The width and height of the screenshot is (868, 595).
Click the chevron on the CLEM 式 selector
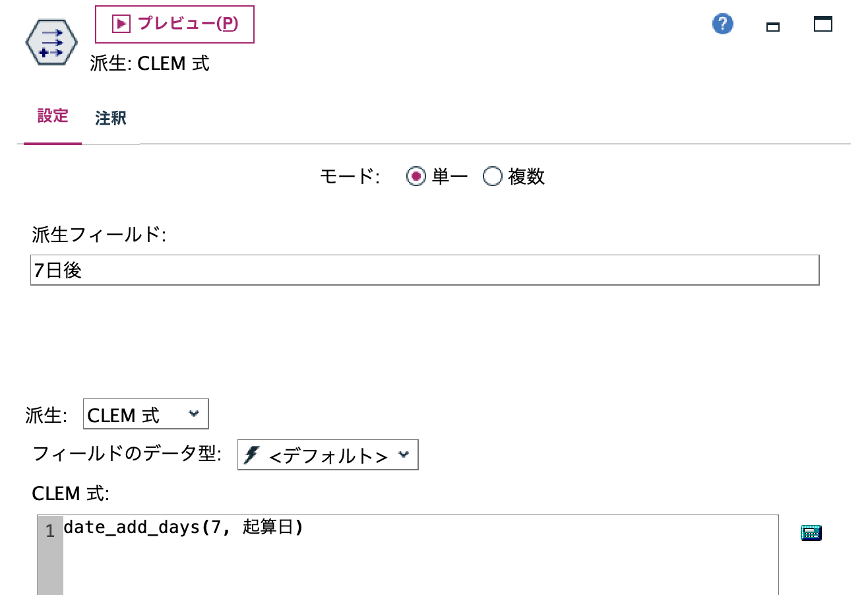point(193,414)
